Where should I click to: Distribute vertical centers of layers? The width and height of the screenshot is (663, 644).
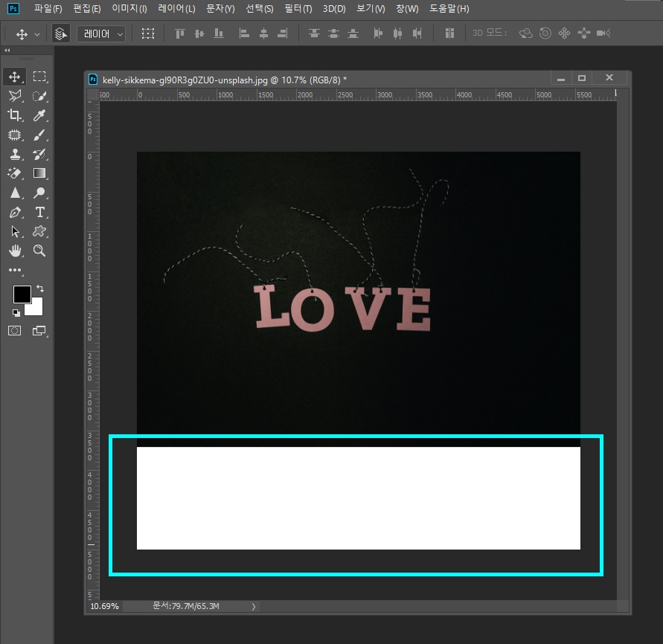(333, 33)
